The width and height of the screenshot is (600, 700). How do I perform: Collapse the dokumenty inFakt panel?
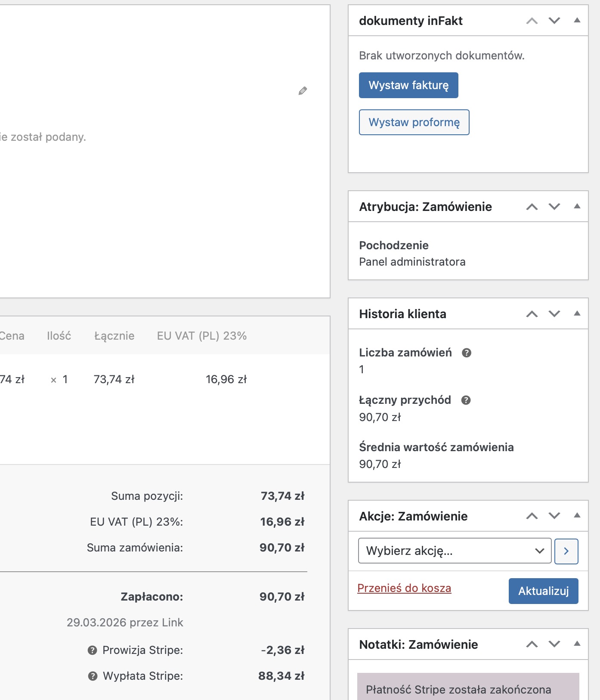(577, 20)
